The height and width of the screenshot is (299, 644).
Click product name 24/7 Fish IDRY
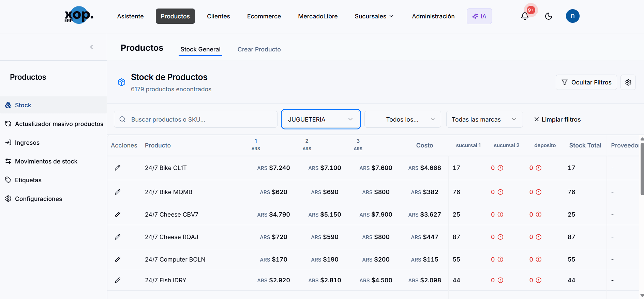tap(166, 280)
